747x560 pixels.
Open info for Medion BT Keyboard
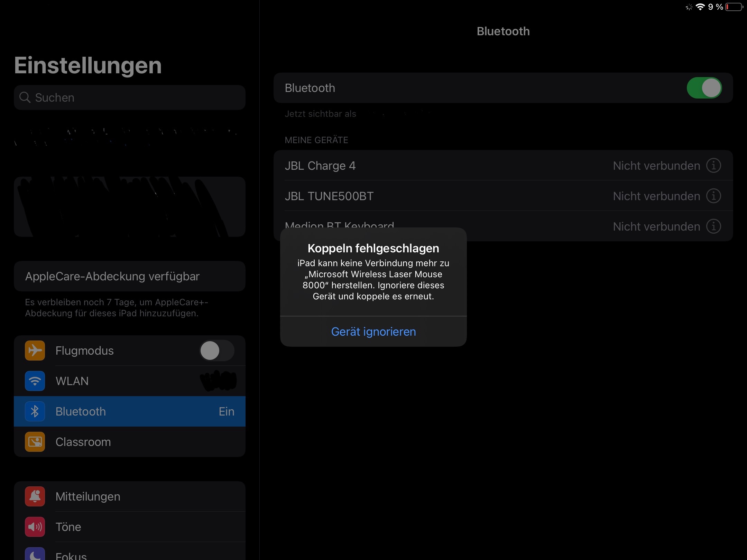[x=713, y=226]
